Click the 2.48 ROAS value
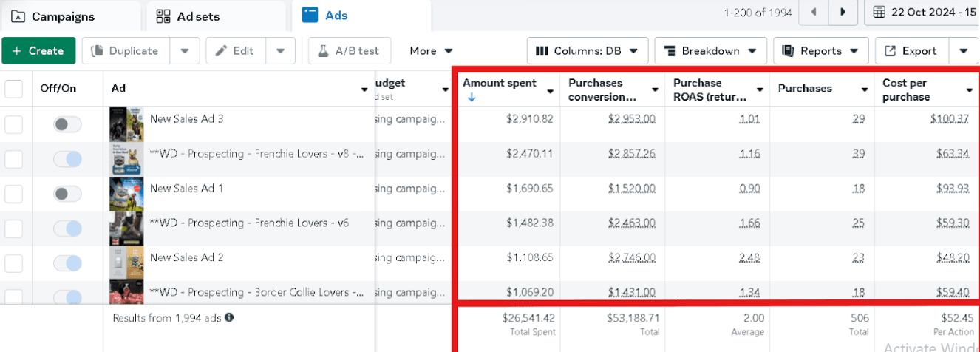980x352 pixels. [x=750, y=257]
